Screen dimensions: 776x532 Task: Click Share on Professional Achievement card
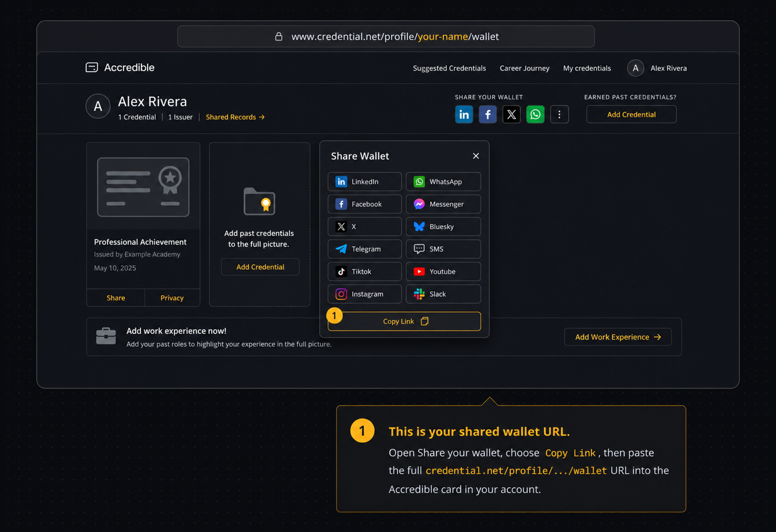115,298
